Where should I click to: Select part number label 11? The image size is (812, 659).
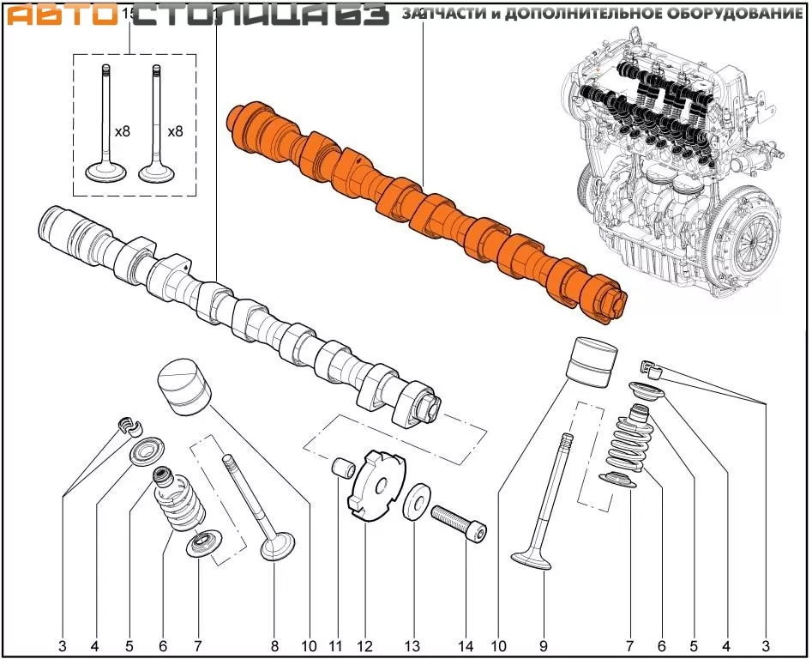tap(336, 645)
